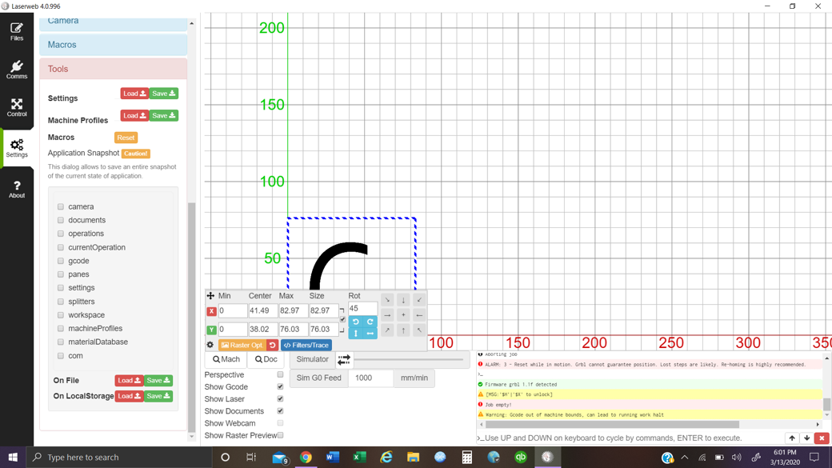Expand the Camera section header
The image size is (832, 468).
(113, 22)
